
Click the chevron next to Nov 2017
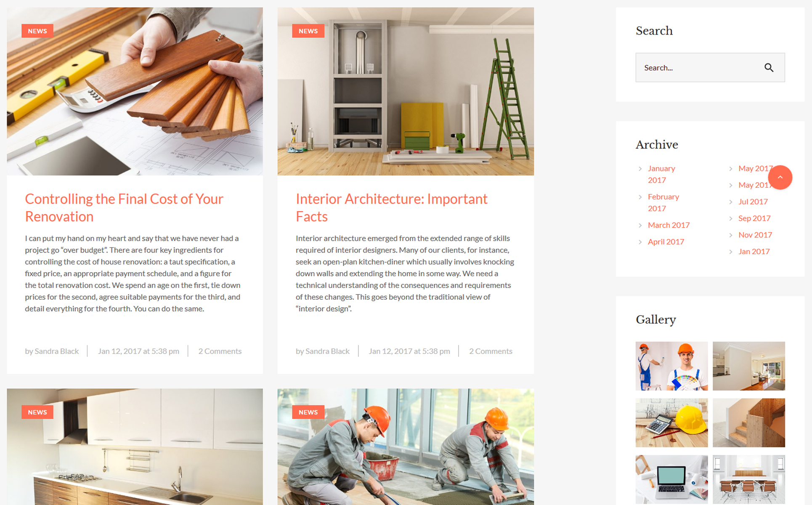pos(731,235)
